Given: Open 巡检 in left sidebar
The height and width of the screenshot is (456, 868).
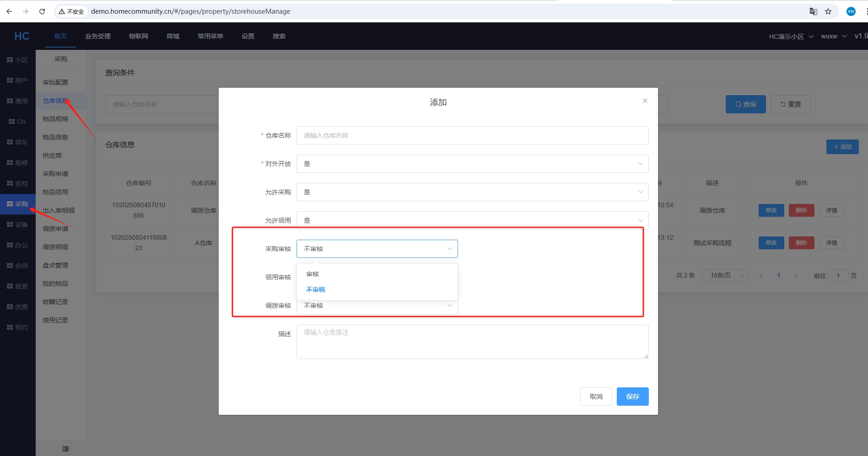Looking at the screenshot, I should 17,183.
